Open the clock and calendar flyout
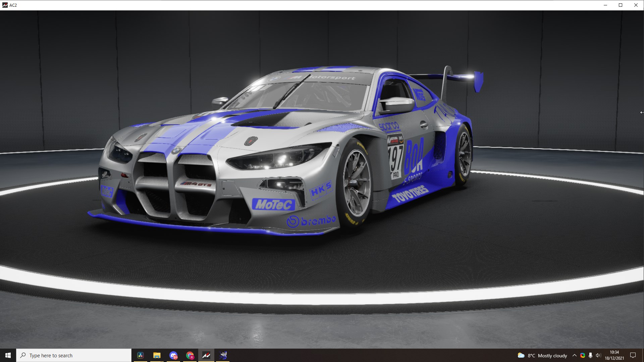Screen dimensions: 644x362 coord(614,355)
